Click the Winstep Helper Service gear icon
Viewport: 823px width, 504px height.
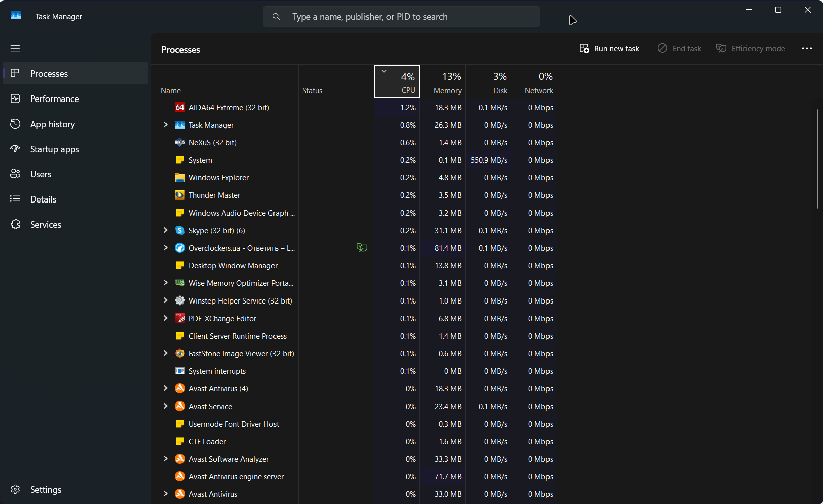click(179, 300)
